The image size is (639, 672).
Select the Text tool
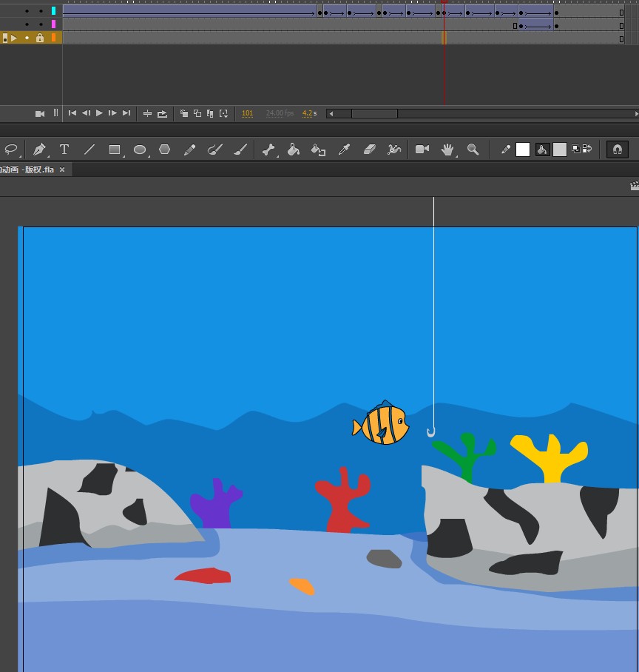point(64,149)
